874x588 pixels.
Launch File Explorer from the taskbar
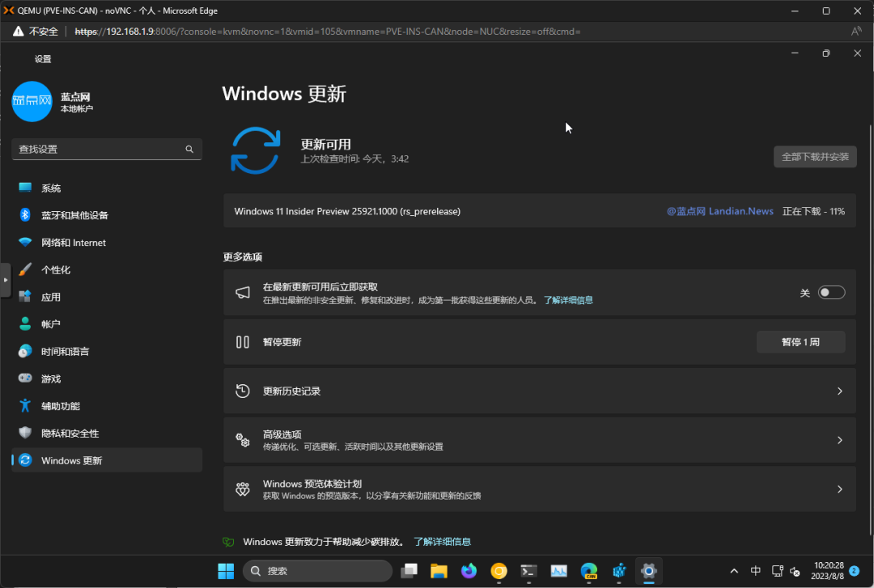coord(439,571)
